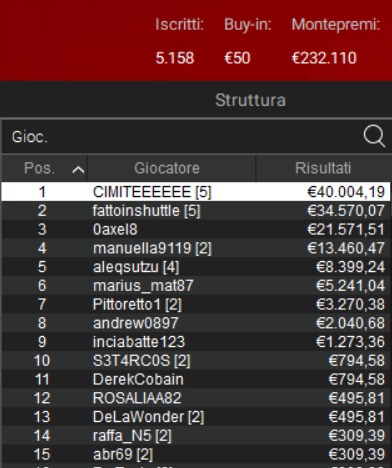Viewport: 392px width, 468px height.
Task: Sort by Risultati column header
Action: click(x=323, y=168)
